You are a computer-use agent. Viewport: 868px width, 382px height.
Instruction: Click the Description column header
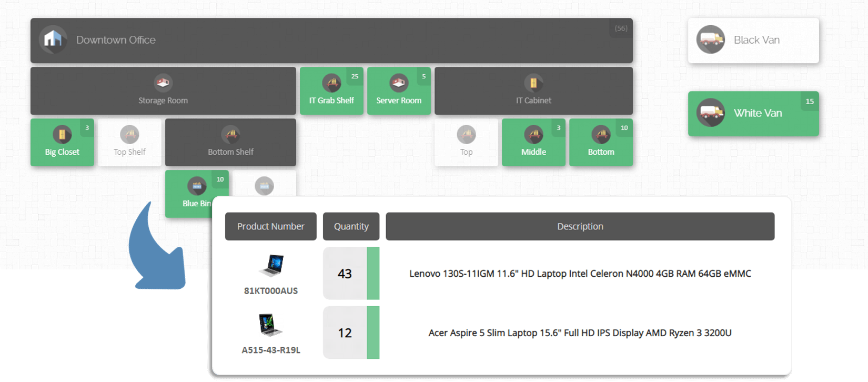pos(580,226)
